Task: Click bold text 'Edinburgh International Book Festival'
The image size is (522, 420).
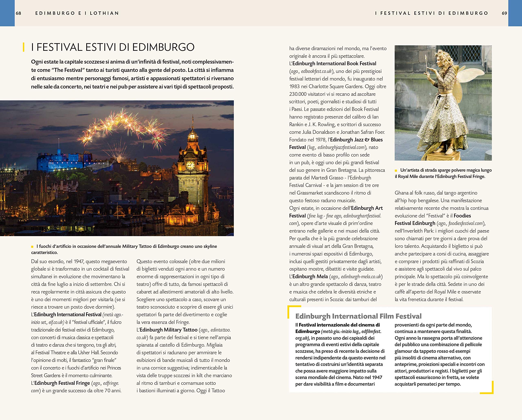Action: pos(334,63)
